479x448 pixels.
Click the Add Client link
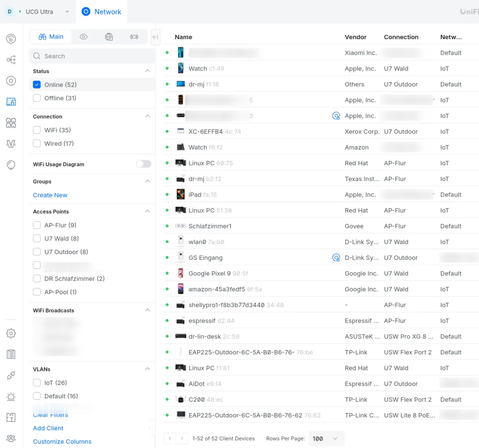click(x=48, y=428)
